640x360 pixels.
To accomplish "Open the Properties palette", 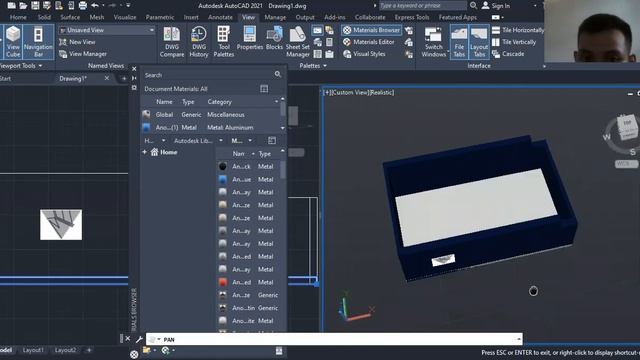I will (250, 38).
